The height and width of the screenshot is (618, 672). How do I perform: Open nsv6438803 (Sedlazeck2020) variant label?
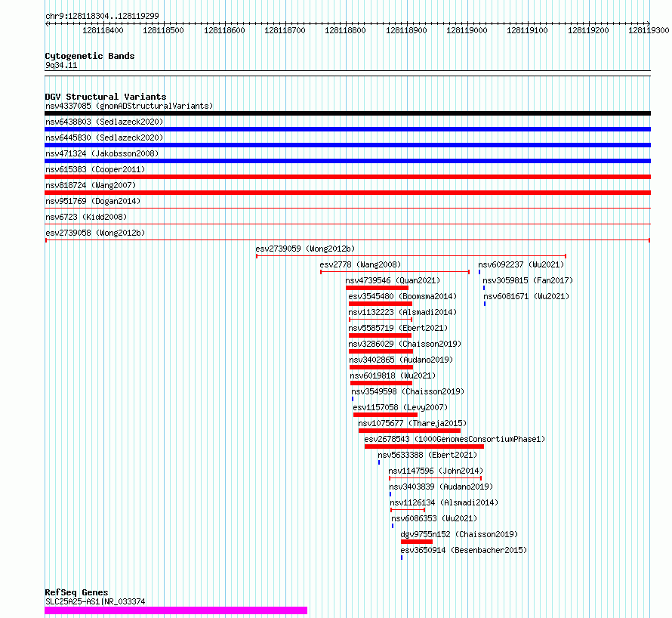click(x=104, y=122)
